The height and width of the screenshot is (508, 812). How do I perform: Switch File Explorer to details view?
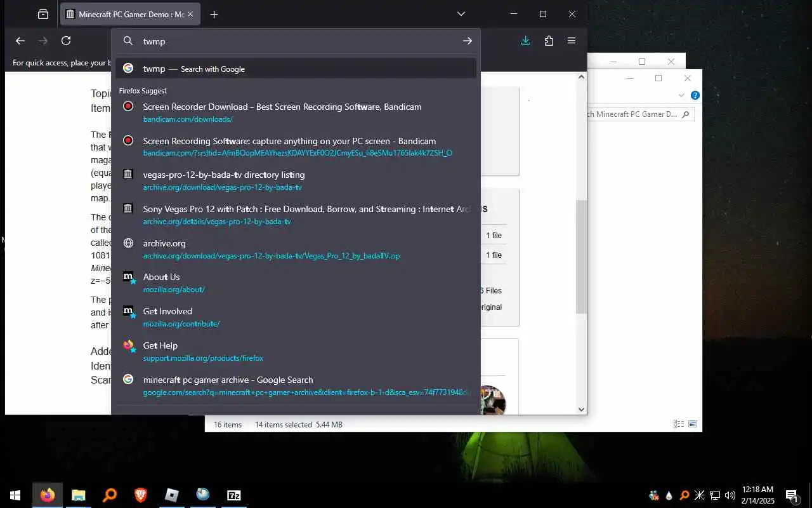(679, 424)
